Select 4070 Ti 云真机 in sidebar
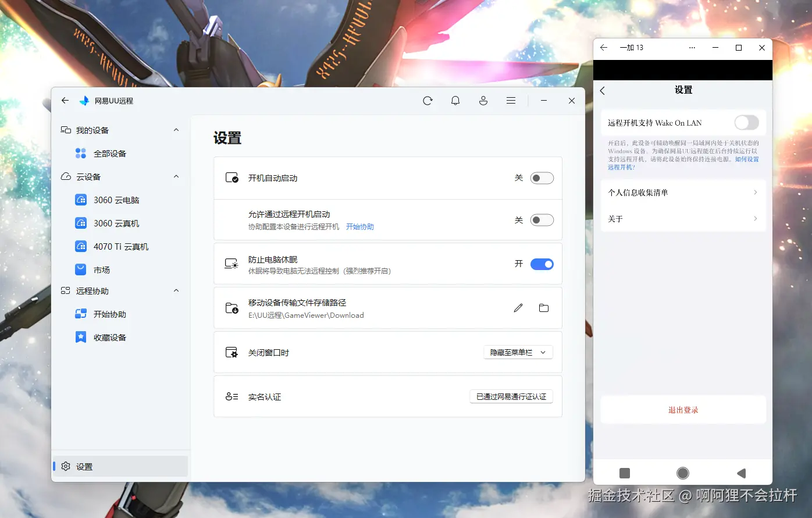812x518 pixels. click(120, 247)
